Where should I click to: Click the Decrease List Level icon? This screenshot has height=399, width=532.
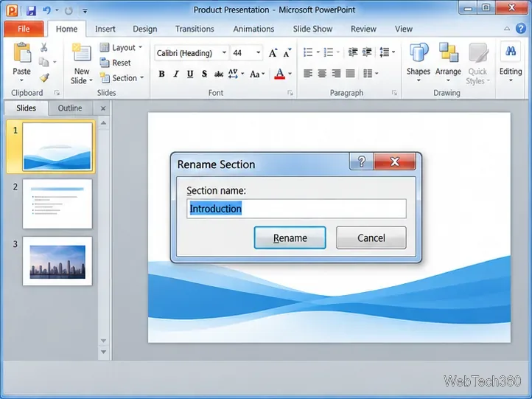coord(353,52)
